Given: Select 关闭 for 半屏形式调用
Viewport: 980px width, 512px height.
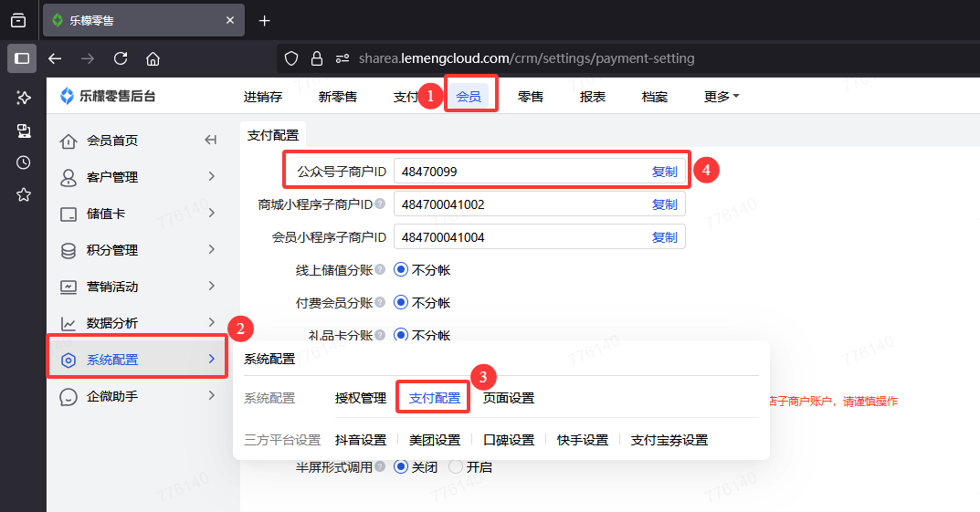Looking at the screenshot, I should pyautogui.click(x=401, y=467).
